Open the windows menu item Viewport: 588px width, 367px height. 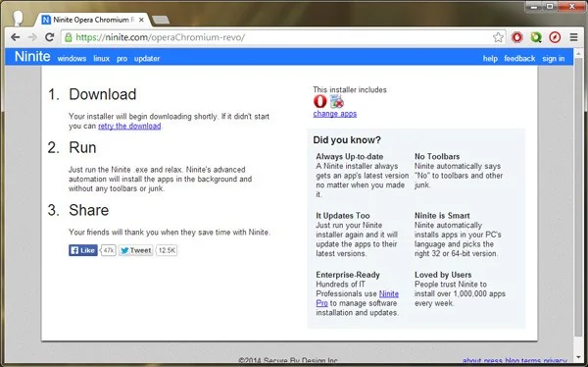(x=72, y=59)
